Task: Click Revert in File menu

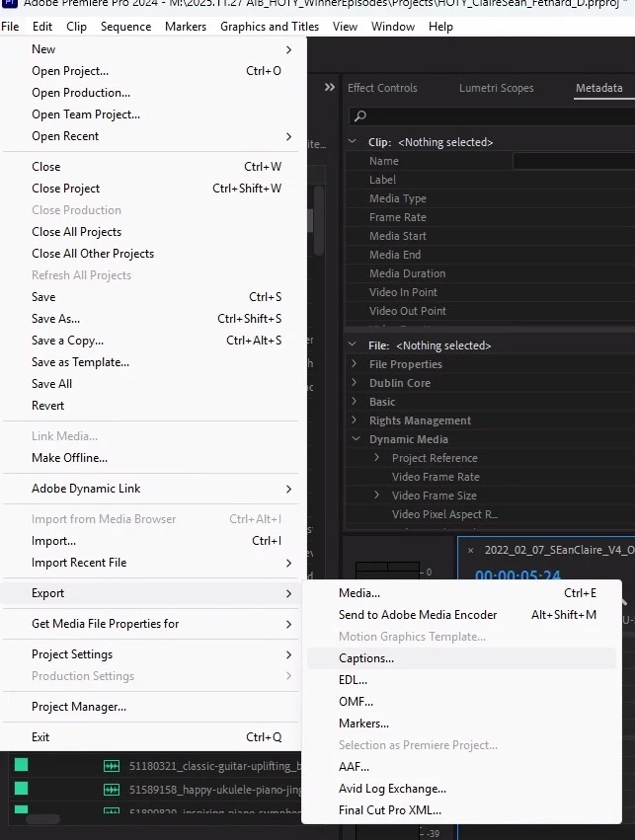Action: click(150, 406)
